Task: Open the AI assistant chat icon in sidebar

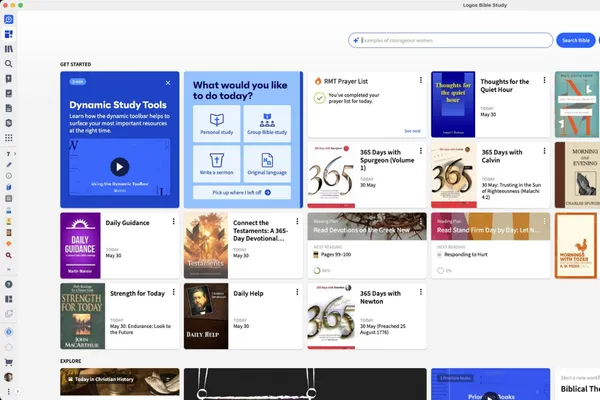Action: [8, 19]
